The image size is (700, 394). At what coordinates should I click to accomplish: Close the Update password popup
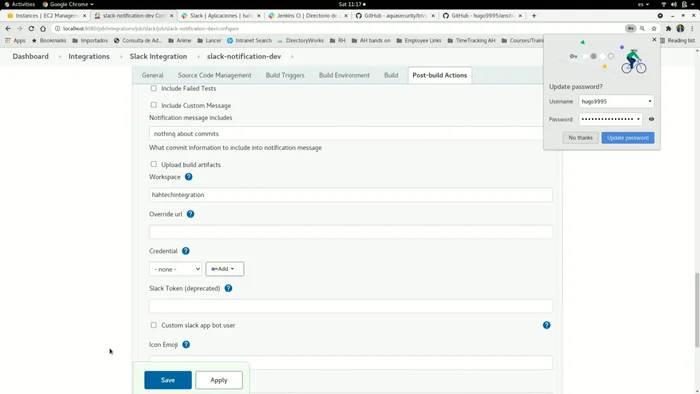[654, 40]
